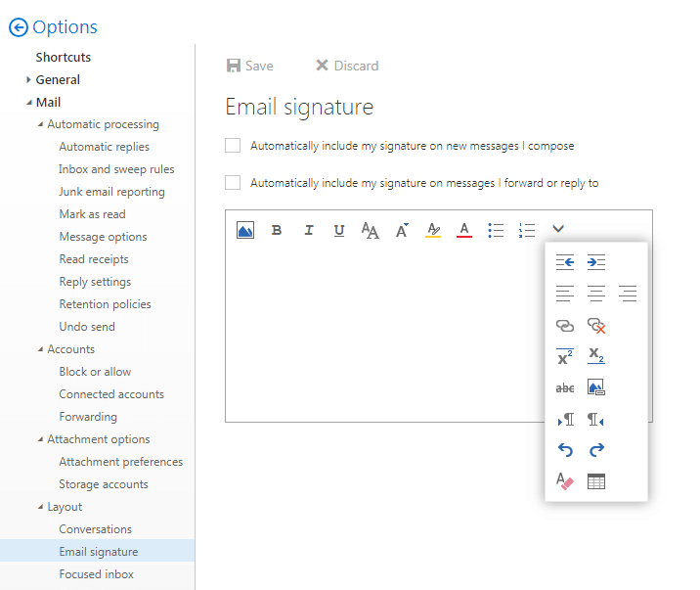Clear the text formatting
The image size is (700, 590).
click(565, 481)
